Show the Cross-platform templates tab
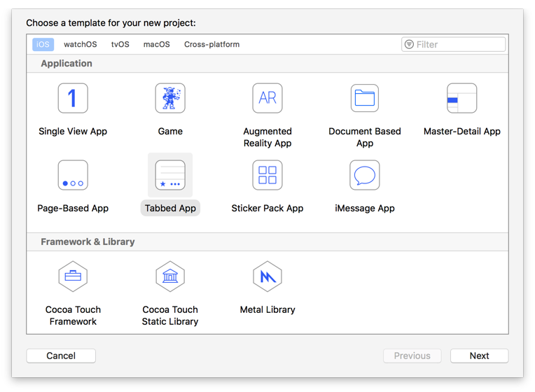 click(211, 44)
